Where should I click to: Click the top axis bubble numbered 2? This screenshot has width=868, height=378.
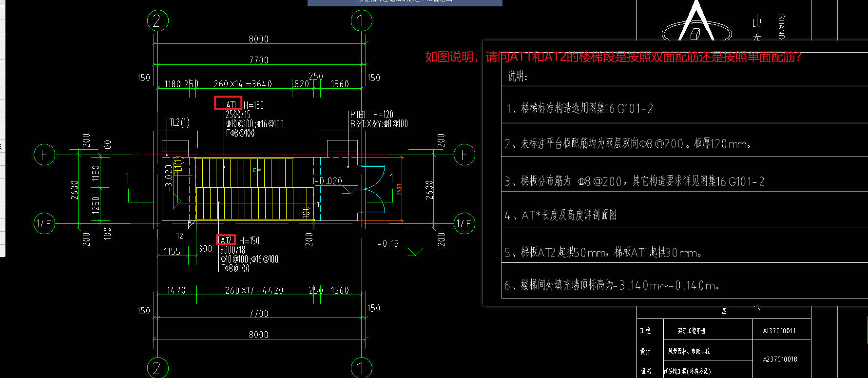[157, 20]
